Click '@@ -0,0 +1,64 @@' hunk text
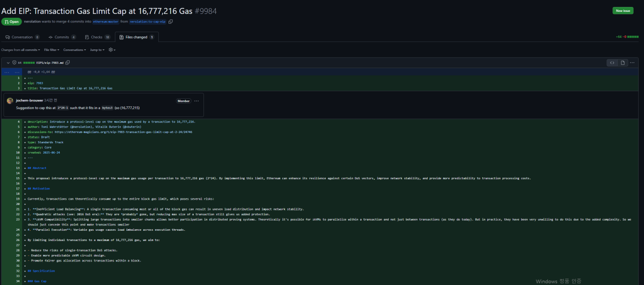Viewport: 644px width, 285px height. click(41, 71)
